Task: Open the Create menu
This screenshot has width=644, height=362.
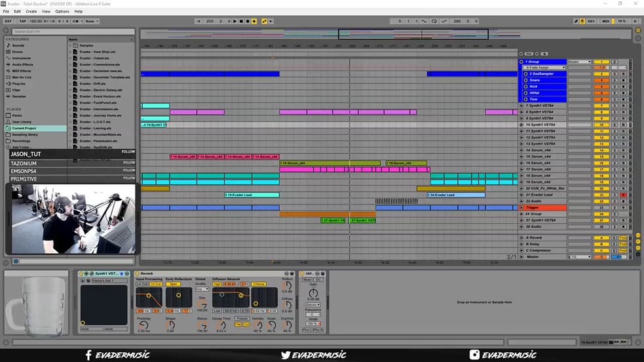Action: coord(31,11)
